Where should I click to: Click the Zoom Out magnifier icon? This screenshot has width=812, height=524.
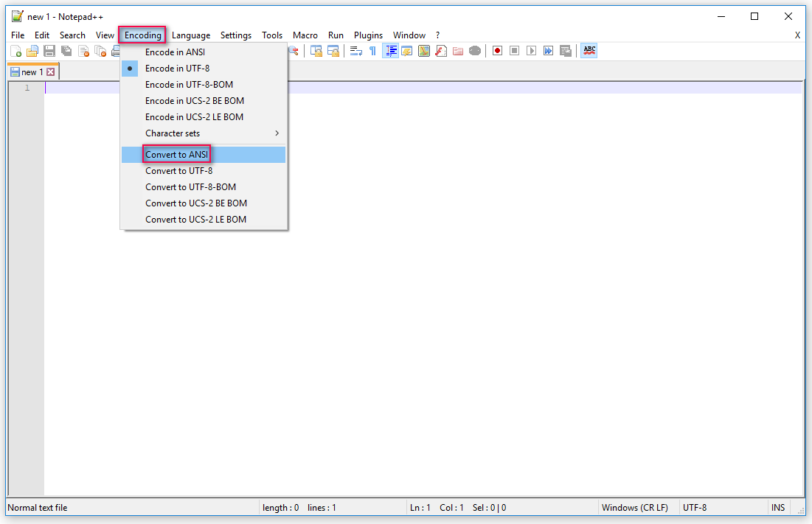click(294, 51)
